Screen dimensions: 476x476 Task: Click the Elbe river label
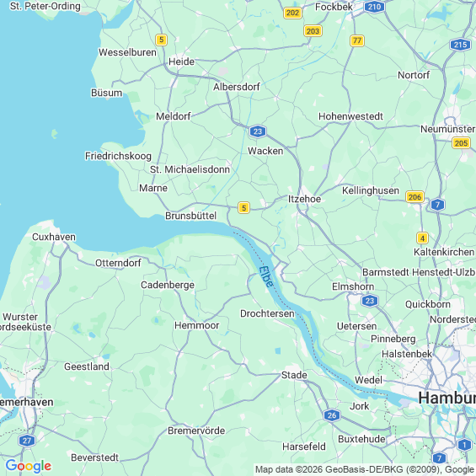[x=266, y=276]
